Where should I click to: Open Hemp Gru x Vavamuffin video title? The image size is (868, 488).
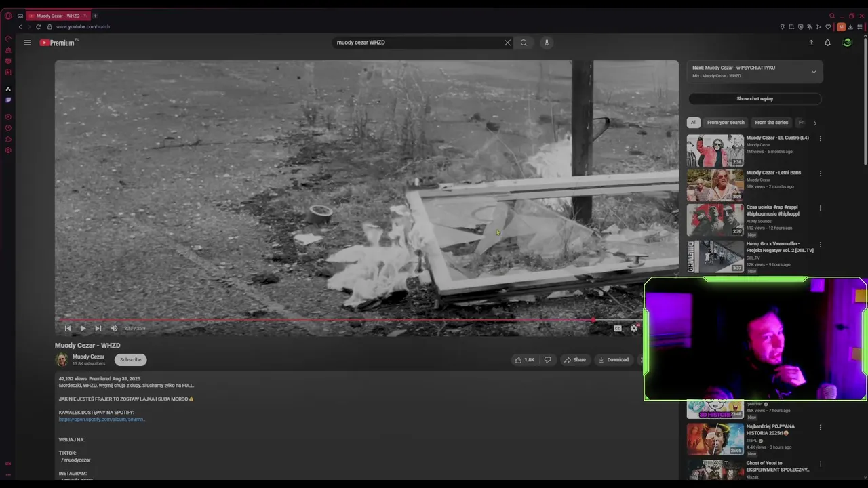(780, 247)
